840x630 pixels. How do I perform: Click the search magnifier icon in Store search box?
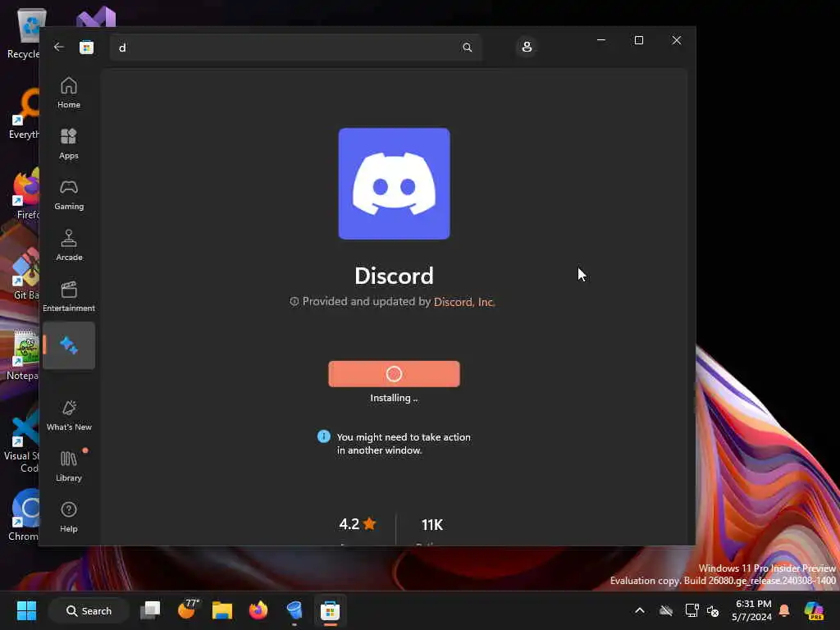click(467, 48)
